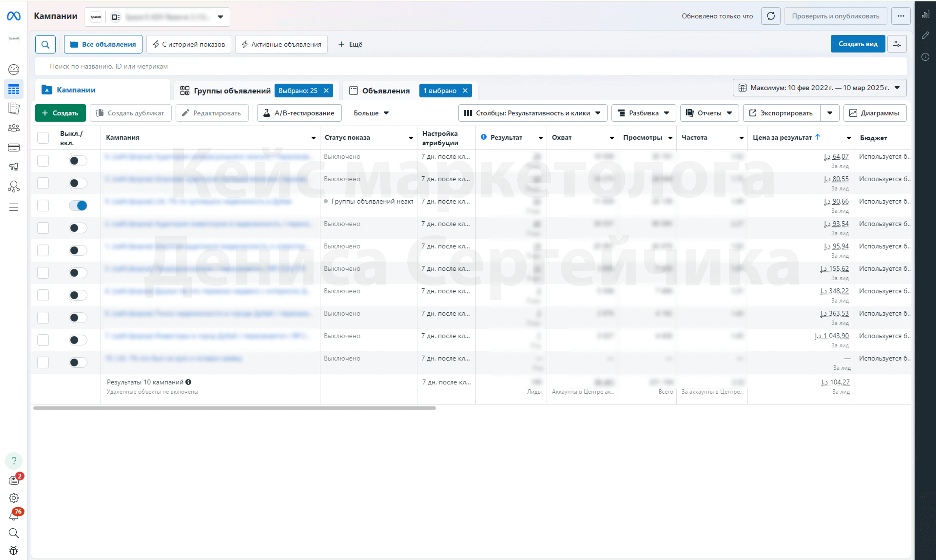This screenshot has height=560, width=936.
Task: Open the ad account selector dropdown
Action: tap(157, 17)
